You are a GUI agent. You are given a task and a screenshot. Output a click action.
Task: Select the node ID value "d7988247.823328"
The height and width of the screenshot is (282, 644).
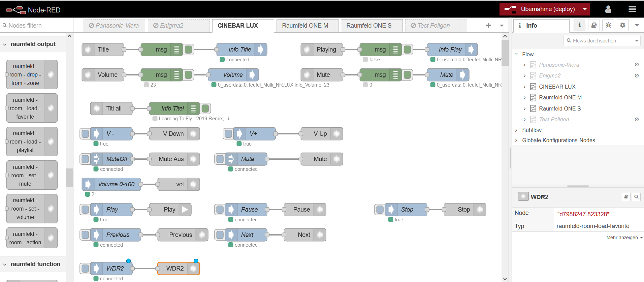tap(583, 214)
